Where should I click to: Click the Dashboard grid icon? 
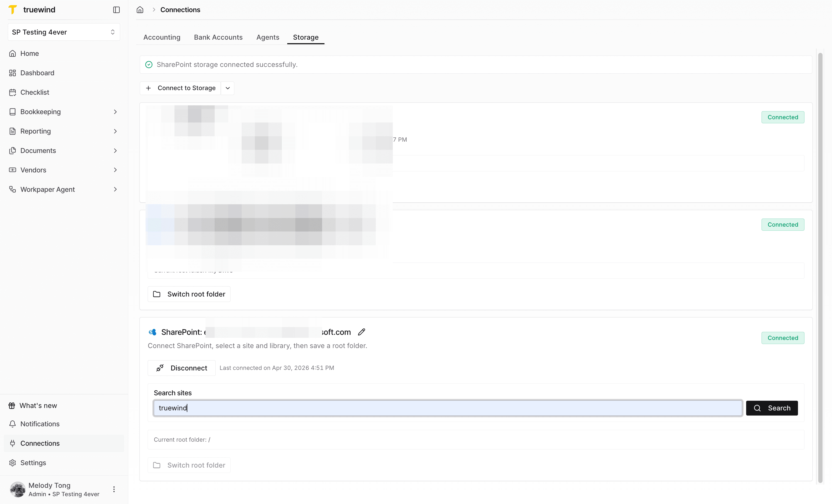tap(12, 73)
